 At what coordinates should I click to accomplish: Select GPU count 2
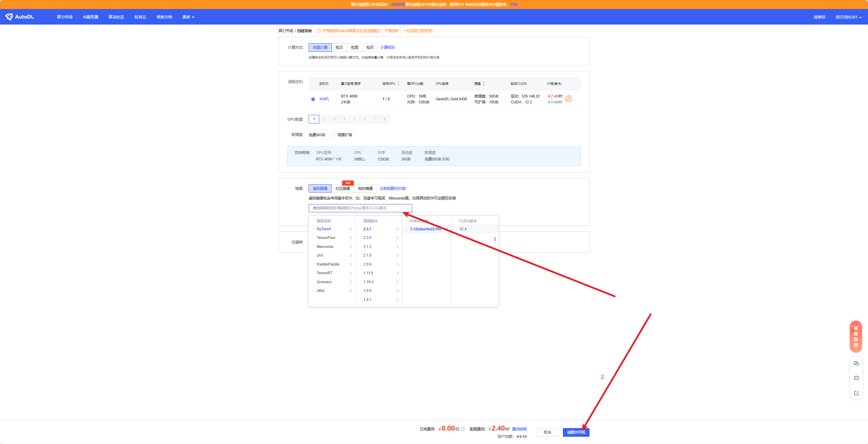pos(324,119)
